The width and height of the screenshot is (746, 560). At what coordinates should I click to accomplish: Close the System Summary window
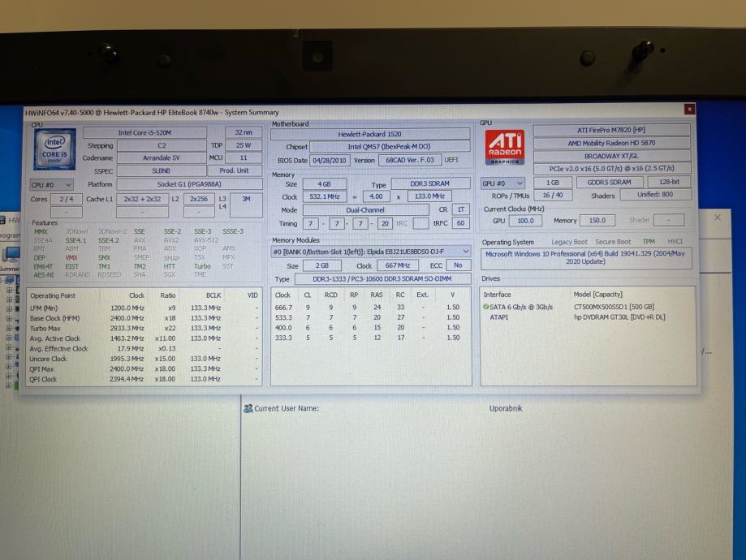pos(689,109)
